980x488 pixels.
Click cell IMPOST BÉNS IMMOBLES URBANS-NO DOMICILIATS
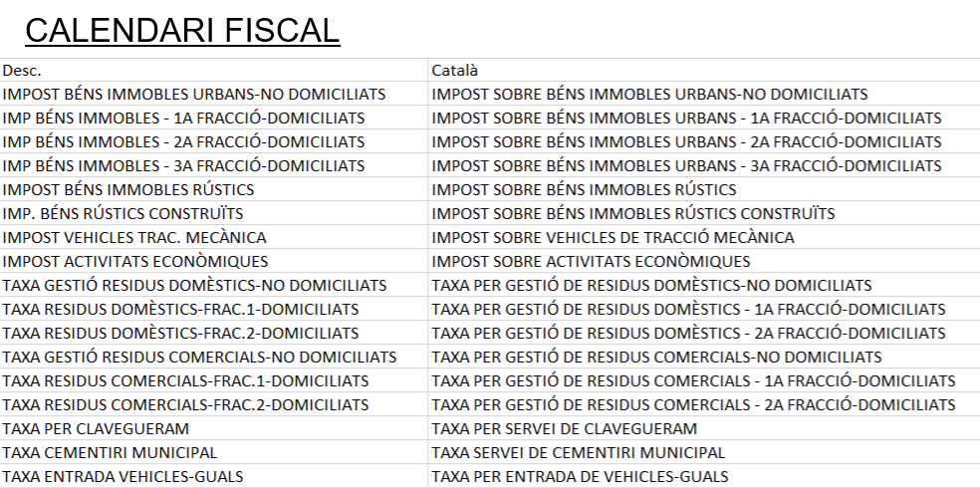click(194, 95)
